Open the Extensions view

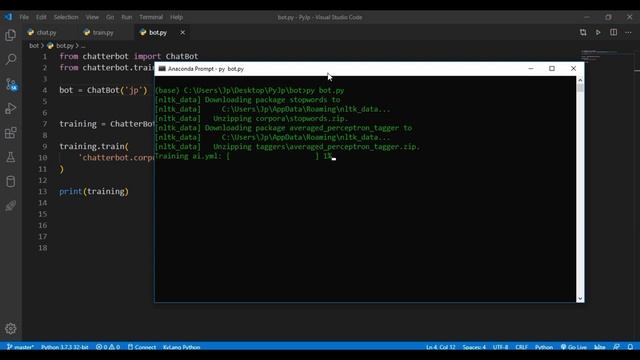click(x=11, y=133)
